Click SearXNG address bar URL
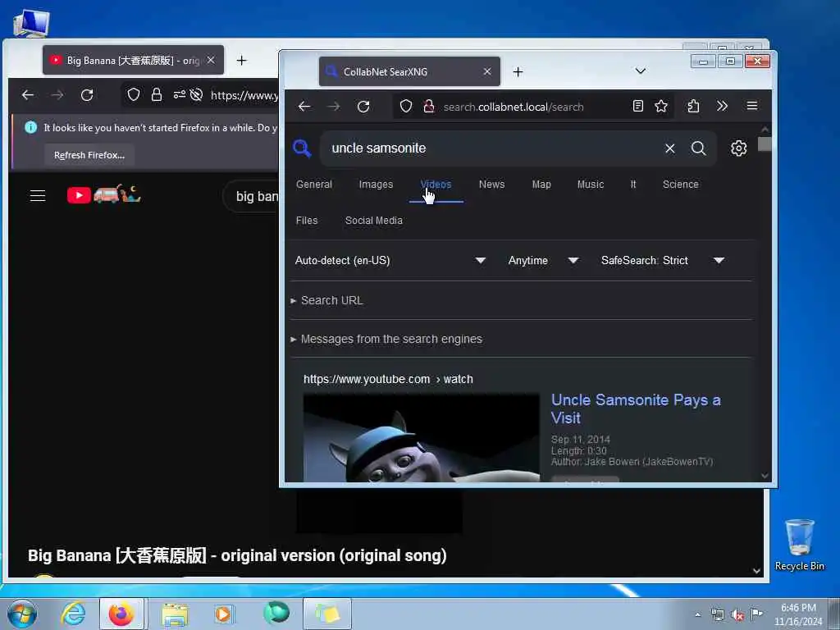This screenshot has width=840, height=630. pos(514,107)
